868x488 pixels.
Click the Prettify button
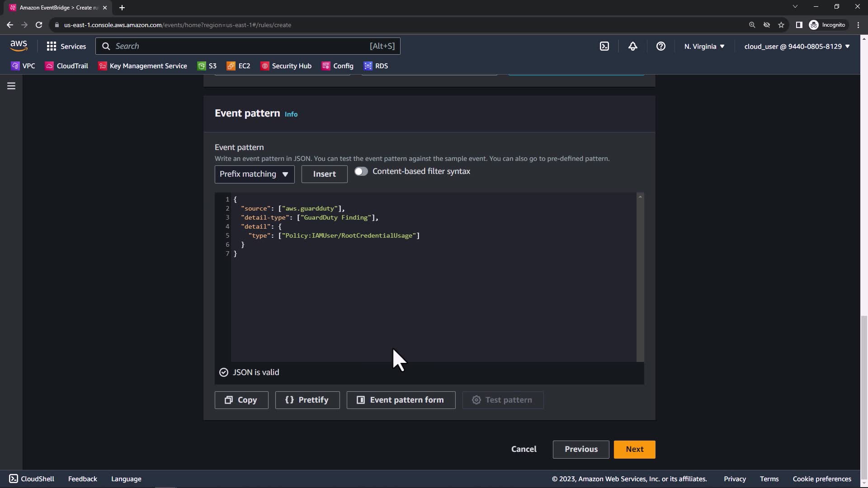click(x=307, y=400)
